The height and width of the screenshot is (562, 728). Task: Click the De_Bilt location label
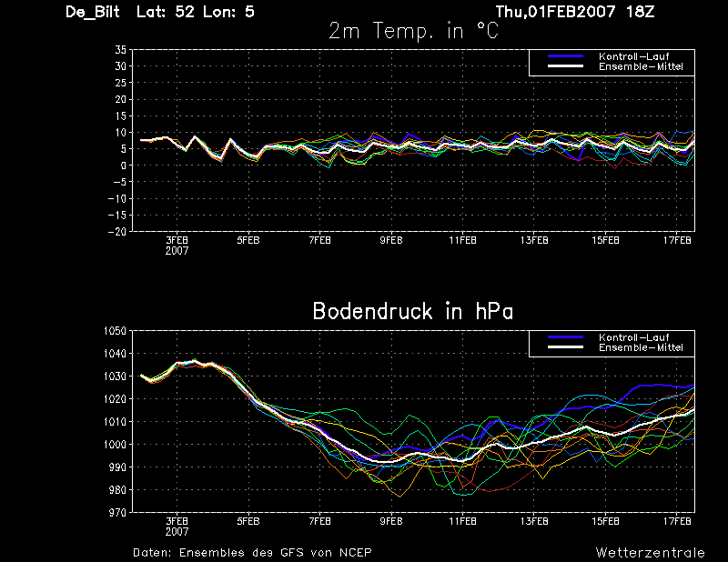pos(93,12)
